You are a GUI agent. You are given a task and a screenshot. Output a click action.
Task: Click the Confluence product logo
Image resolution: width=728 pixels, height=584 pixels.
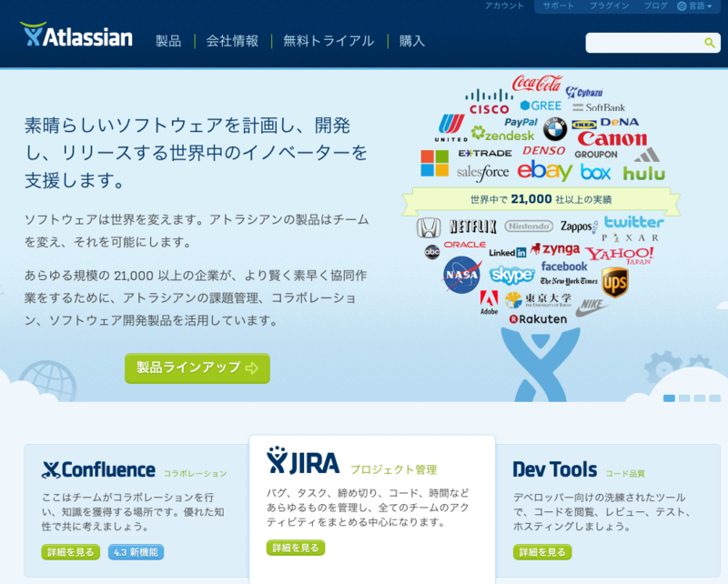98,469
